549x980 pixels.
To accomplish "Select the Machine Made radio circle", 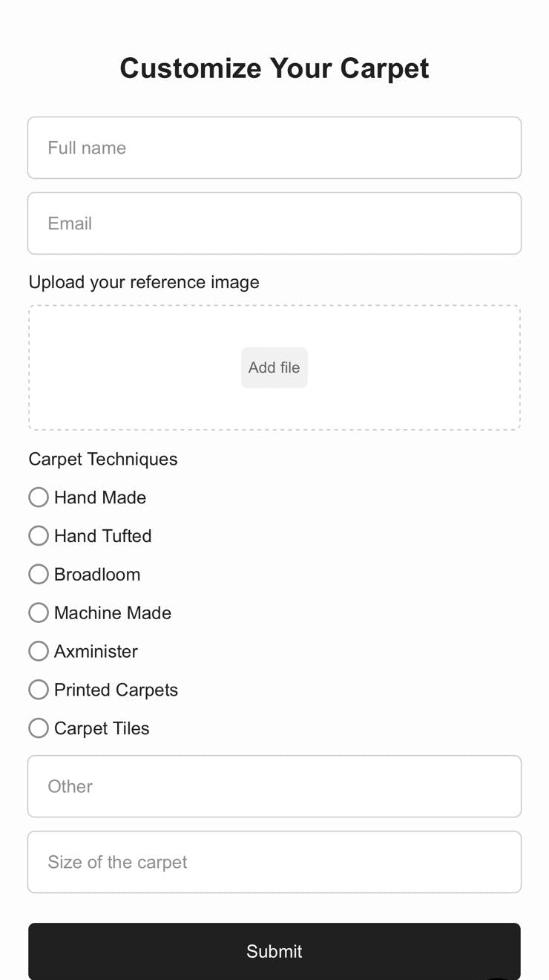I will (x=39, y=613).
